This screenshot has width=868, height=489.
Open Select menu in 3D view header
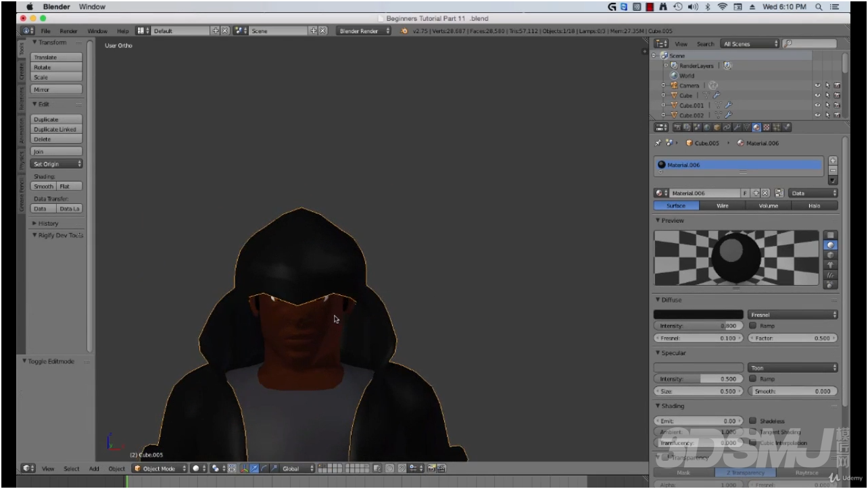[72, 469]
